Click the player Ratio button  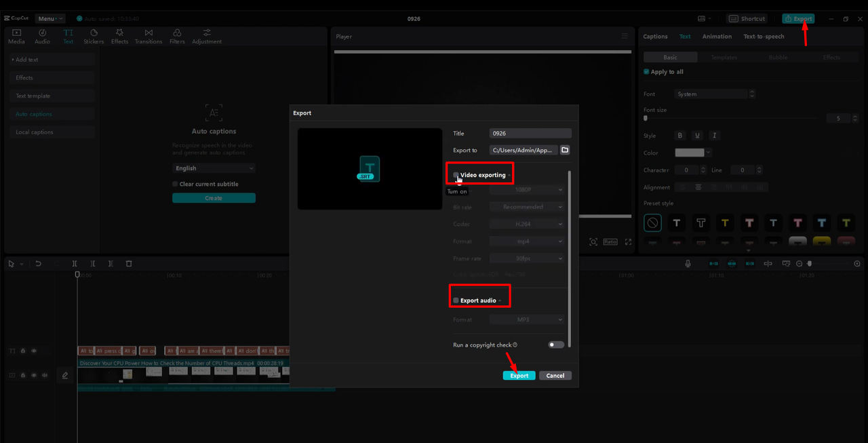(x=610, y=242)
